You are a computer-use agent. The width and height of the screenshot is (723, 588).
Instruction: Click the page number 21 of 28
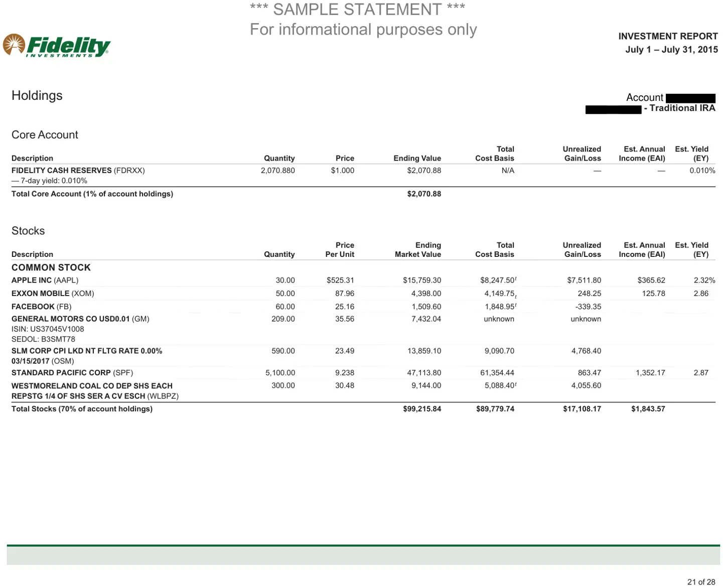click(701, 582)
